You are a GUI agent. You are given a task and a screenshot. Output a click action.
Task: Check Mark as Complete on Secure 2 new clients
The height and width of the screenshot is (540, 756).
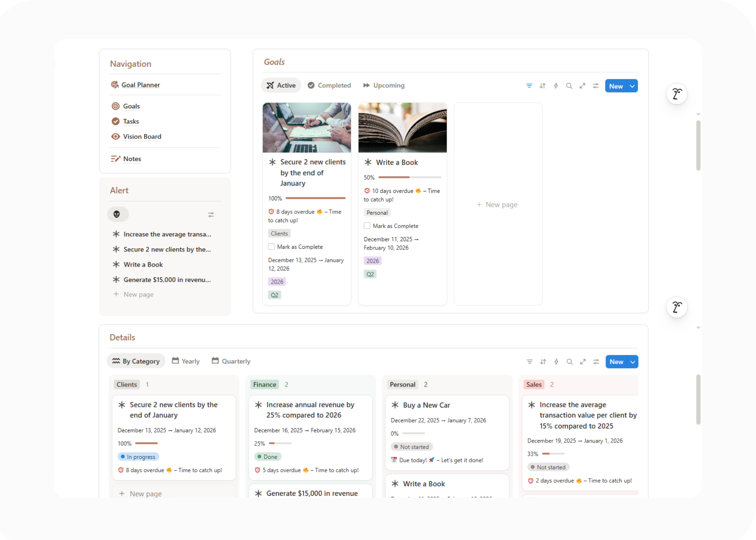tap(271, 247)
